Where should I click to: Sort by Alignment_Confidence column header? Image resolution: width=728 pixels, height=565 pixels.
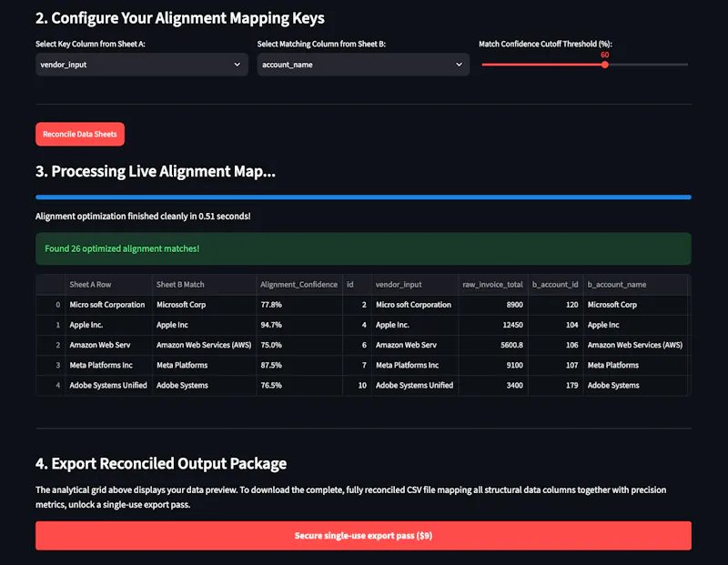click(x=299, y=285)
